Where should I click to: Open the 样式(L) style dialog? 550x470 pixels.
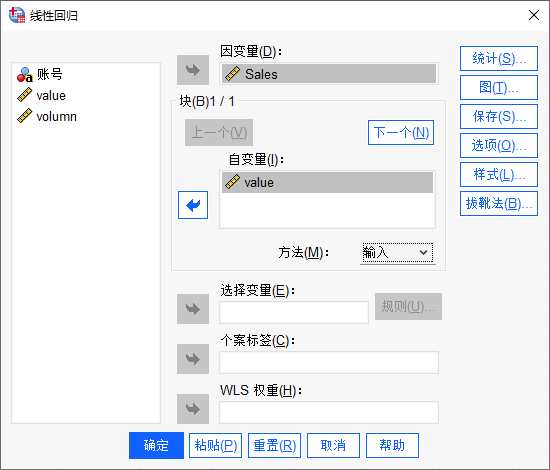coord(499,175)
